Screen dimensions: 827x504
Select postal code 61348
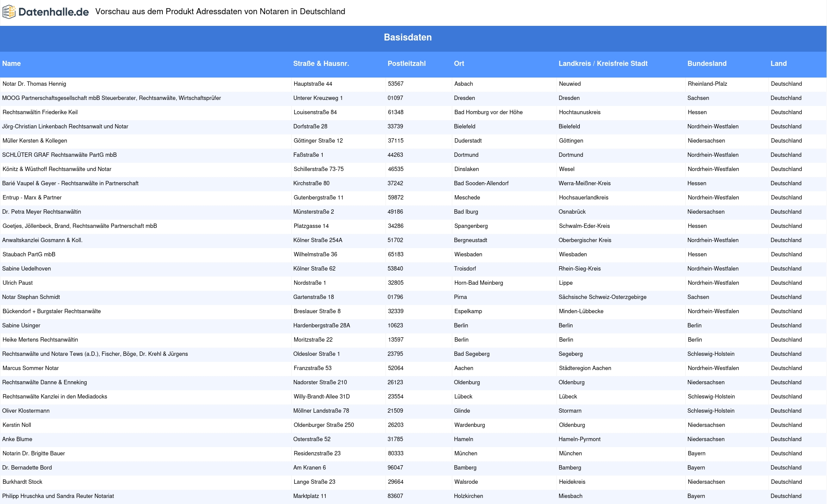tap(396, 112)
